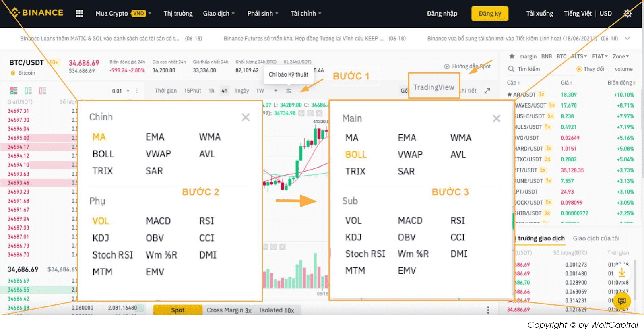This screenshot has height=333, width=644.
Task: Enable SAR in Chính panel
Action: click(x=154, y=171)
